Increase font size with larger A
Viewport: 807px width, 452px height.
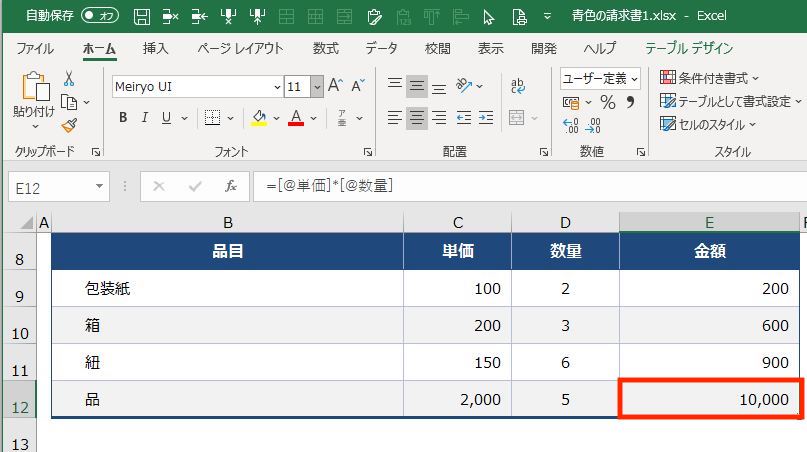tap(335, 85)
